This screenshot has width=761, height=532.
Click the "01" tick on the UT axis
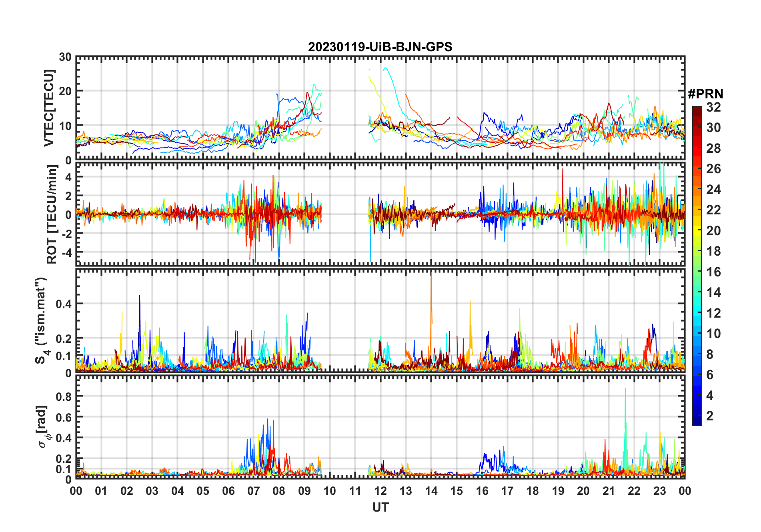[101, 491]
